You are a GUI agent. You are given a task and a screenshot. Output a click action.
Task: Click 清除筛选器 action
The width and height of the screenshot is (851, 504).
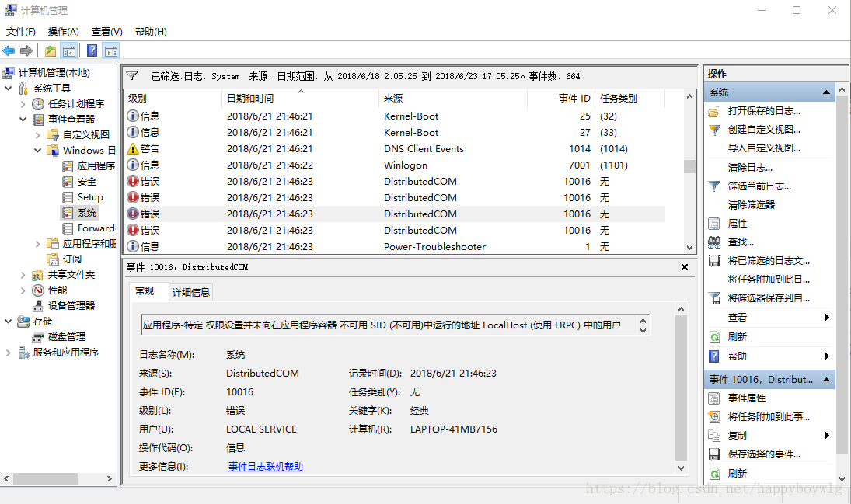tap(752, 204)
